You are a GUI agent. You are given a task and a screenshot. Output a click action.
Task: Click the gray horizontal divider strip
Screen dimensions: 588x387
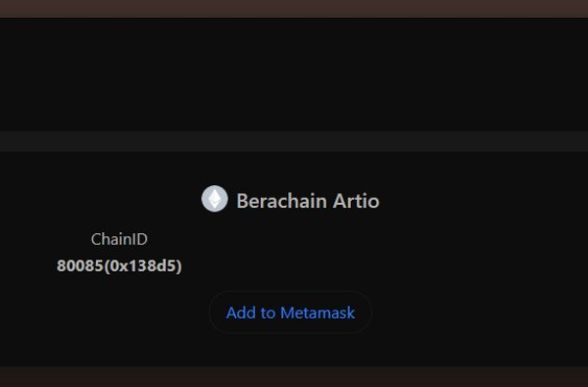pyautogui.click(x=294, y=141)
